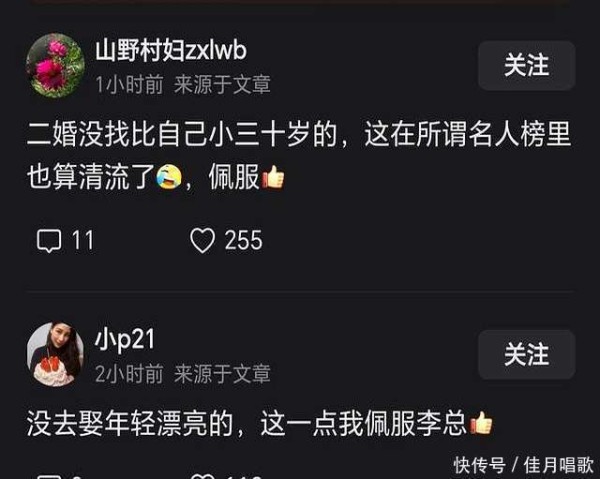Follow user 山野村妇zxlwb
600x479 pixels.
pyautogui.click(x=527, y=65)
